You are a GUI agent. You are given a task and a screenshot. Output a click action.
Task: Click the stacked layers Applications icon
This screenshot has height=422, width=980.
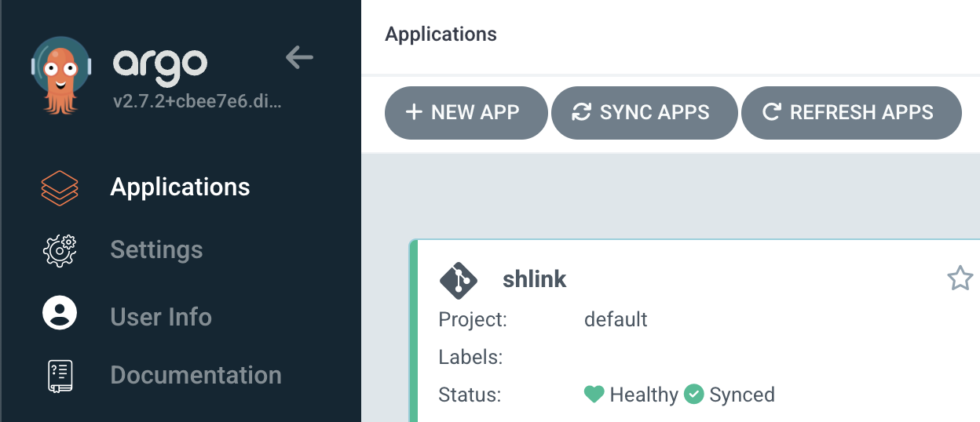click(60, 187)
